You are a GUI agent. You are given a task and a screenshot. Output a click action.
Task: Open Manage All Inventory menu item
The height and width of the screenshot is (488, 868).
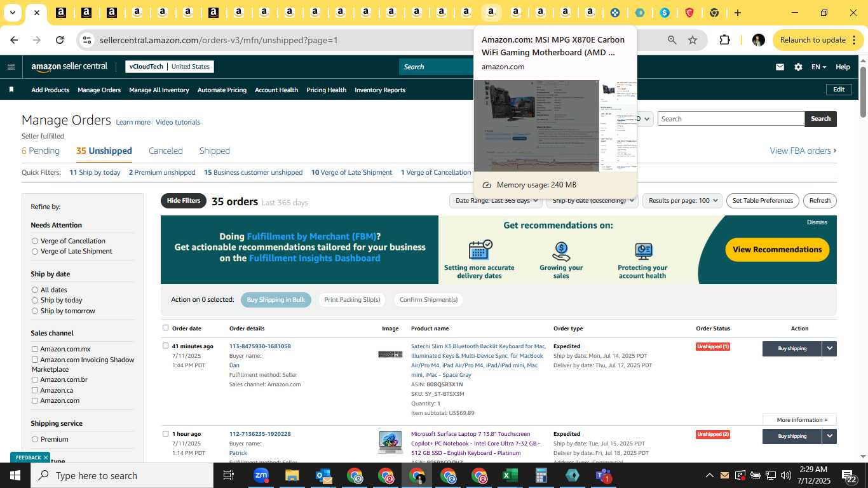159,90
